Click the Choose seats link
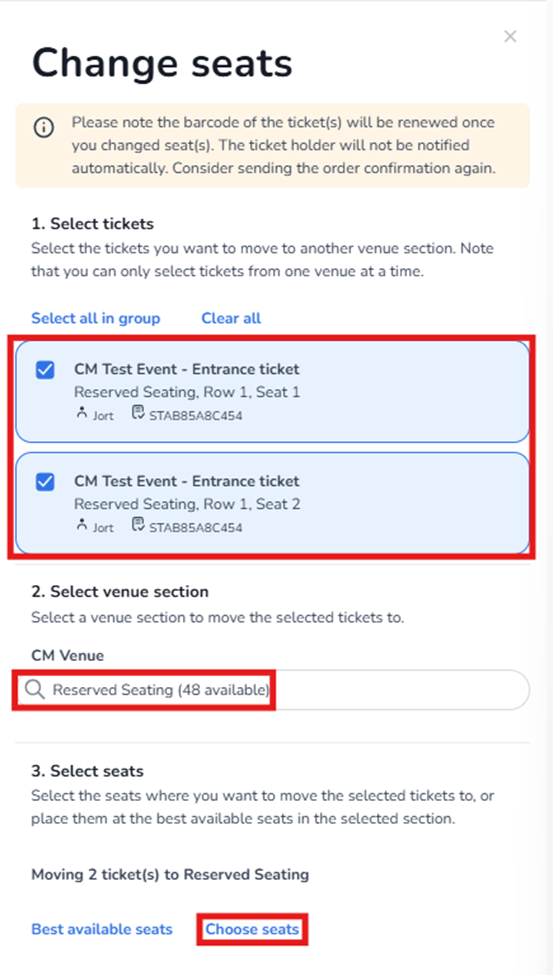The image size is (553, 975). (x=252, y=930)
